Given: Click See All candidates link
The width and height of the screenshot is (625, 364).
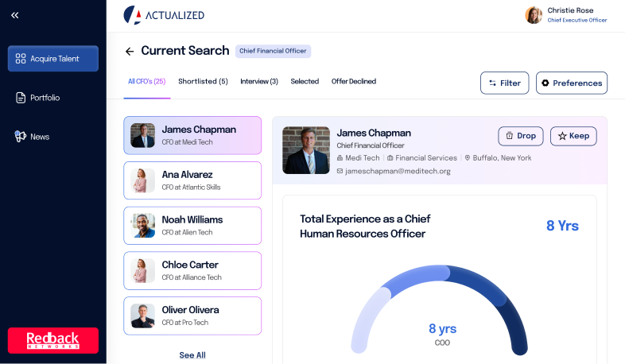Looking at the screenshot, I should pyautogui.click(x=192, y=354).
